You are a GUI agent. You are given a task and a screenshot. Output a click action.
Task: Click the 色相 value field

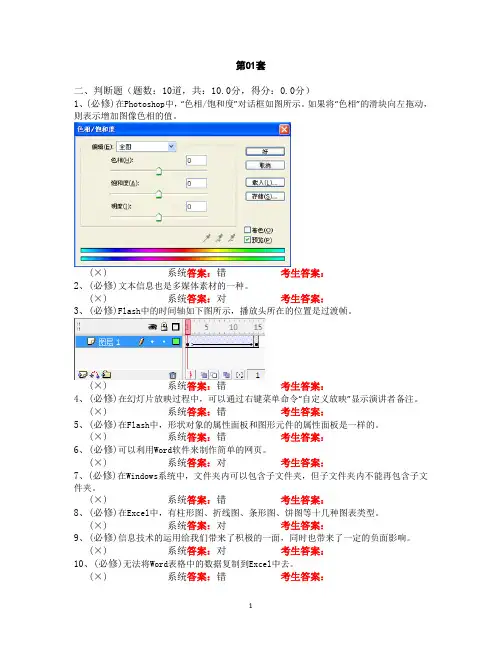point(196,160)
